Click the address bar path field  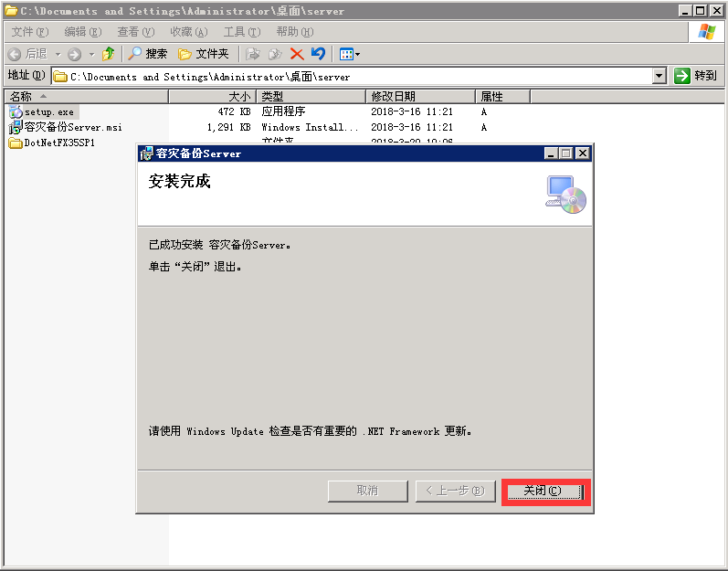coord(356,77)
